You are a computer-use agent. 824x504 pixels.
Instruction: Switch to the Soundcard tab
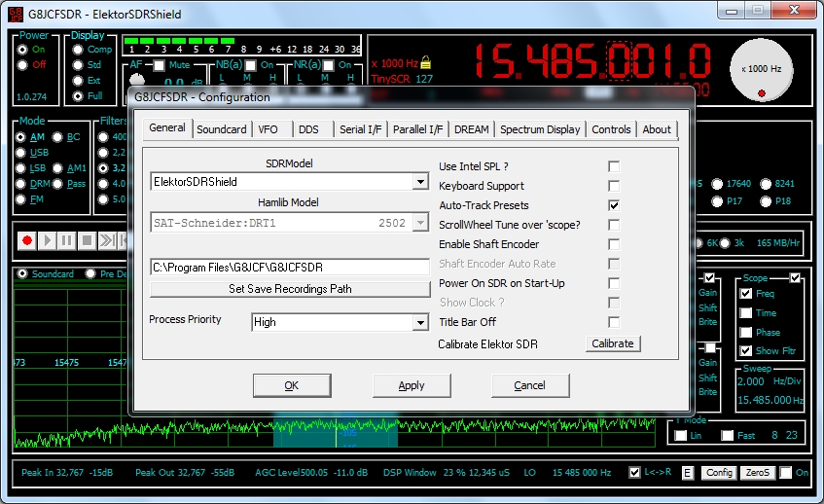tap(221, 129)
